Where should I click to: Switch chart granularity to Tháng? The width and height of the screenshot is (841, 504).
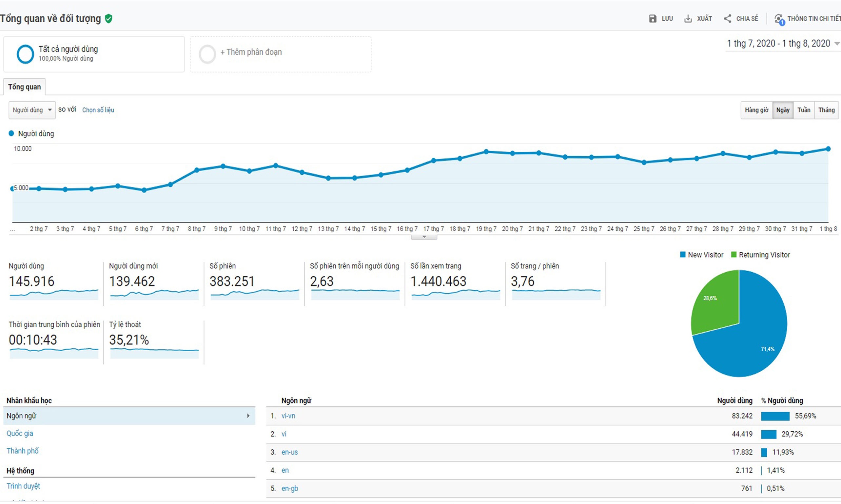point(826,110)
